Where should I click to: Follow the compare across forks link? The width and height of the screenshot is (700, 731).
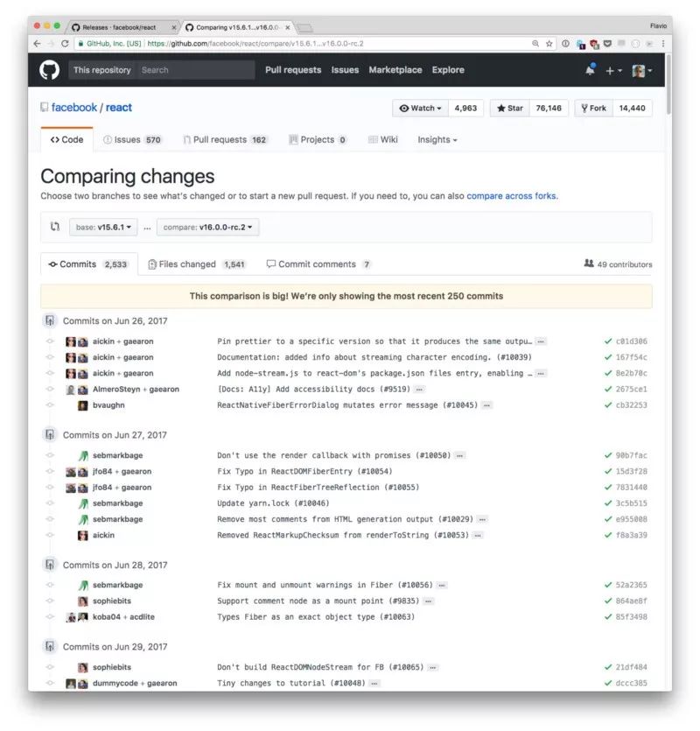pos(511,196)
